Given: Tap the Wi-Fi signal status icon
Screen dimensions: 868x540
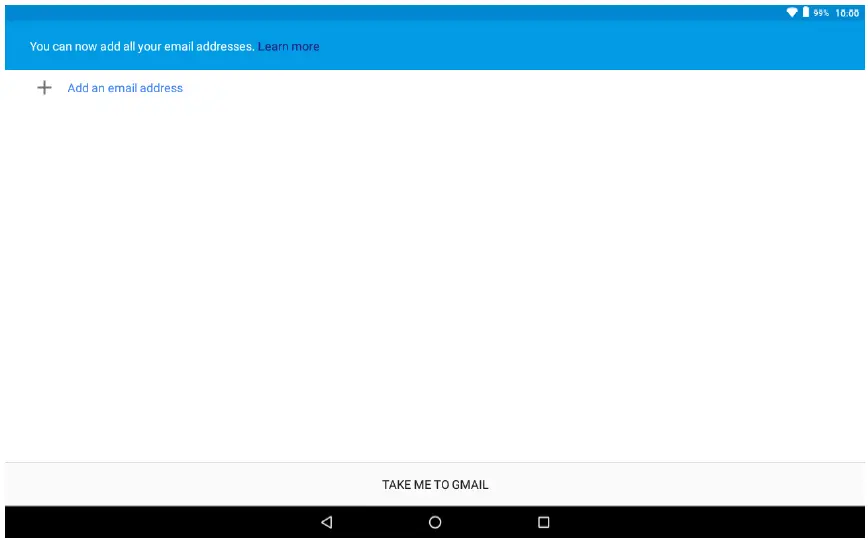Looking at the screenshot, I should coord(792,13).
